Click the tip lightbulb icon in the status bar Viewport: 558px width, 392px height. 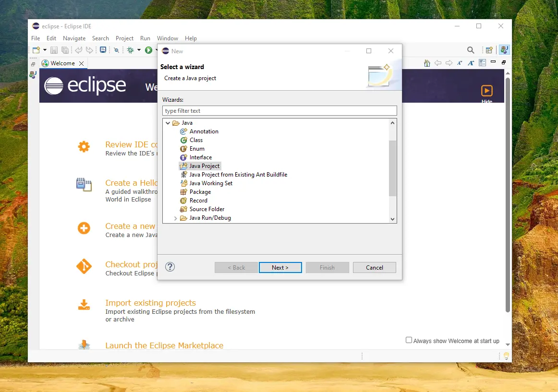506,356
